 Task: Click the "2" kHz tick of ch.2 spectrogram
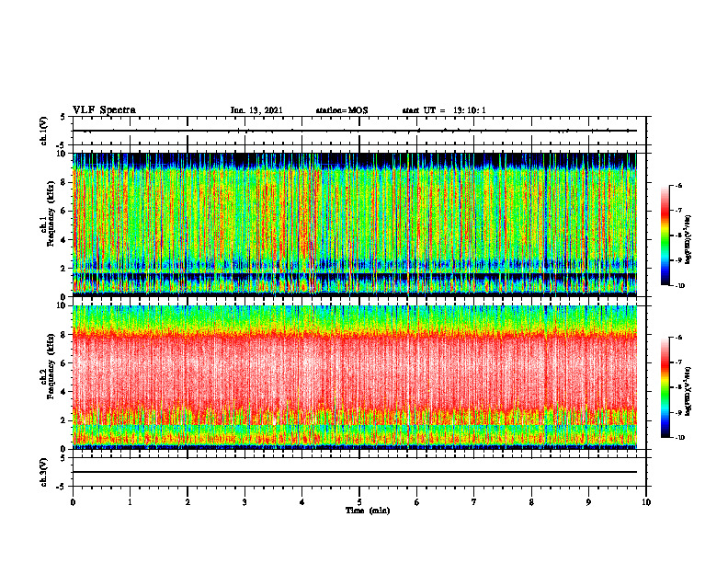64,420
